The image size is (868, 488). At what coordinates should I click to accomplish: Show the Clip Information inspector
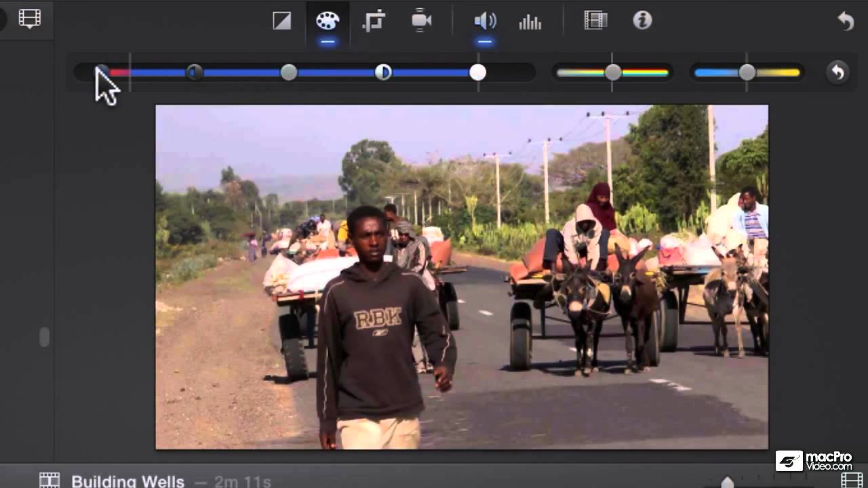click(642, 20)
